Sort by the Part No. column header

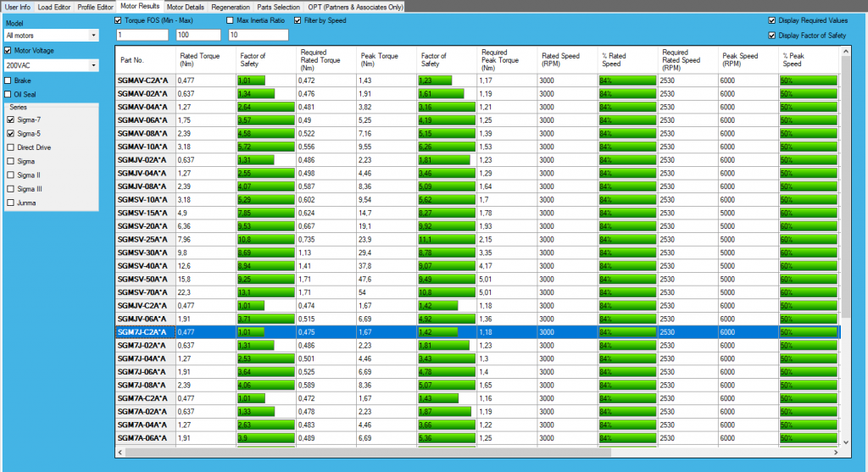pos(146,60)
